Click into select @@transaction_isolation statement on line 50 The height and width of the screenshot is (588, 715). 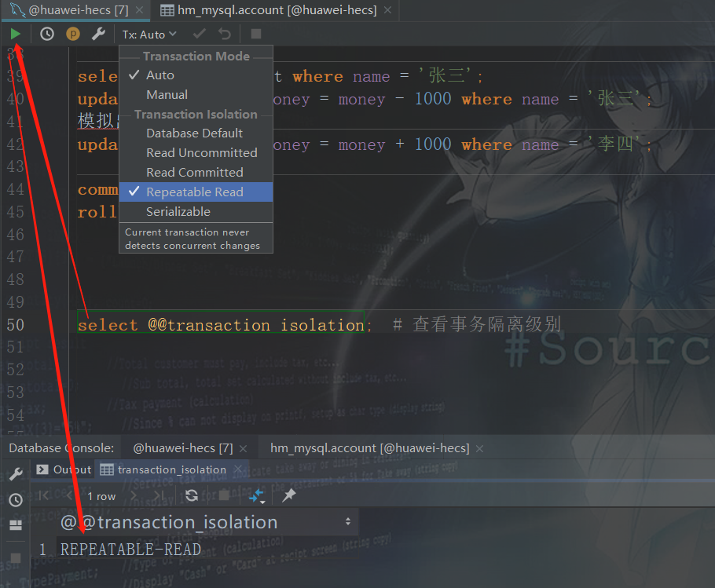[x=221, y=325]
